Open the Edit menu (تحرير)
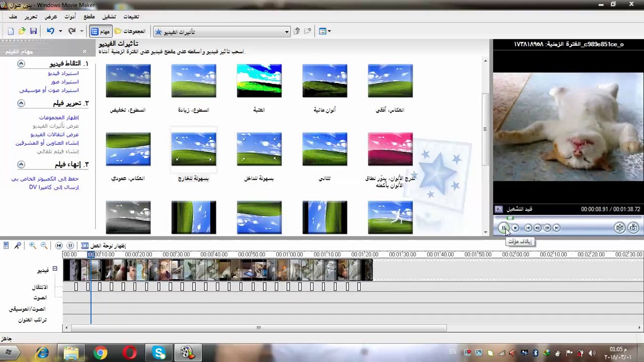The width and height of the screenshot is (644, 362). pyautogui.click(x=31, y=17)
